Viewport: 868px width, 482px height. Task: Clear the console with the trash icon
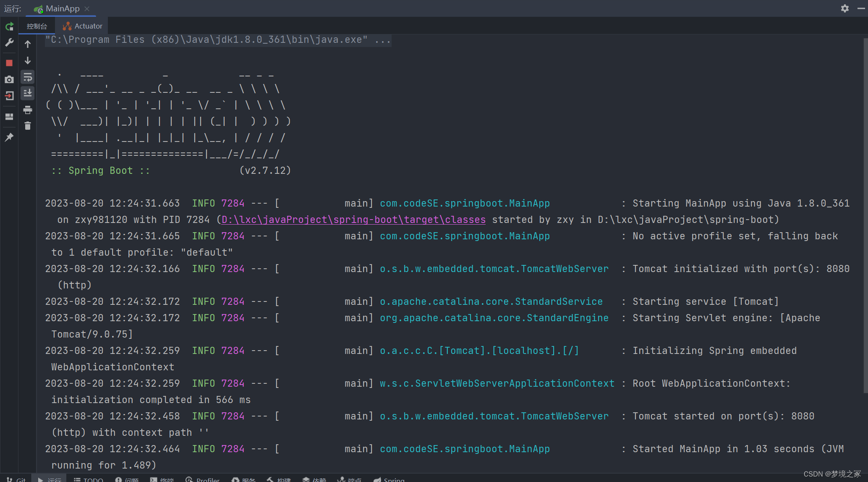coord(28,126)
